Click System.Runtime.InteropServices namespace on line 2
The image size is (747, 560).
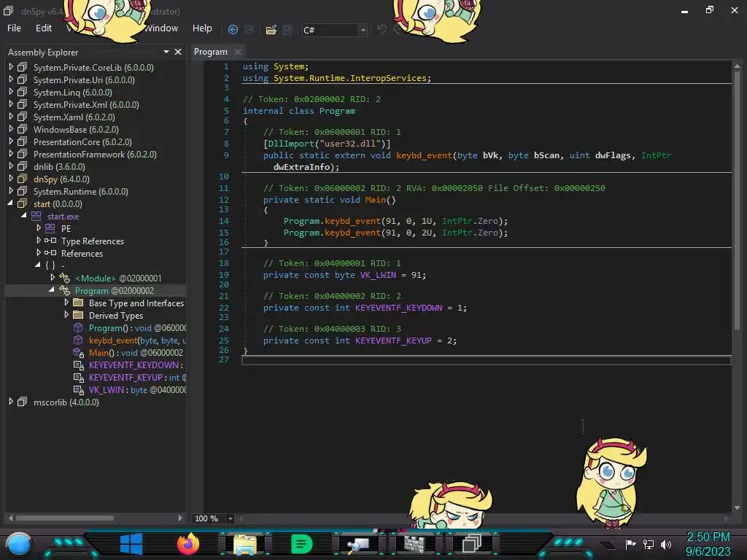point(350,77)
